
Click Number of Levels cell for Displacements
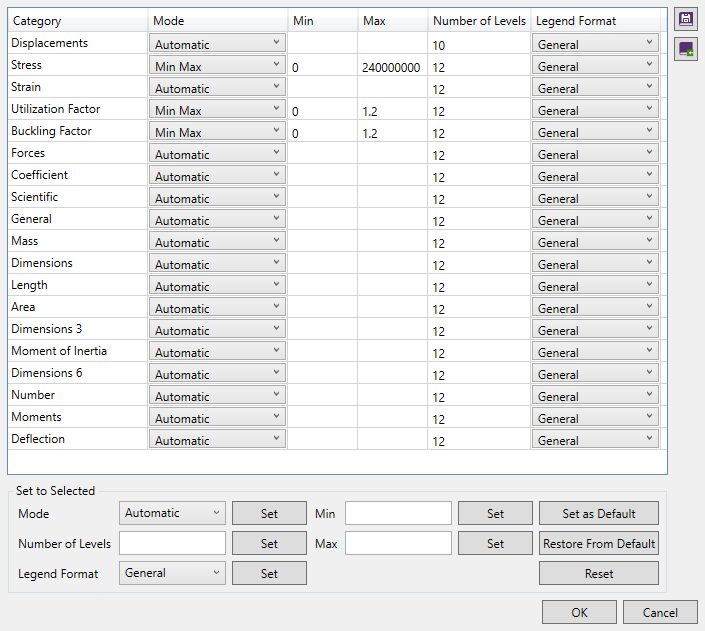click(x=479, y=44)
